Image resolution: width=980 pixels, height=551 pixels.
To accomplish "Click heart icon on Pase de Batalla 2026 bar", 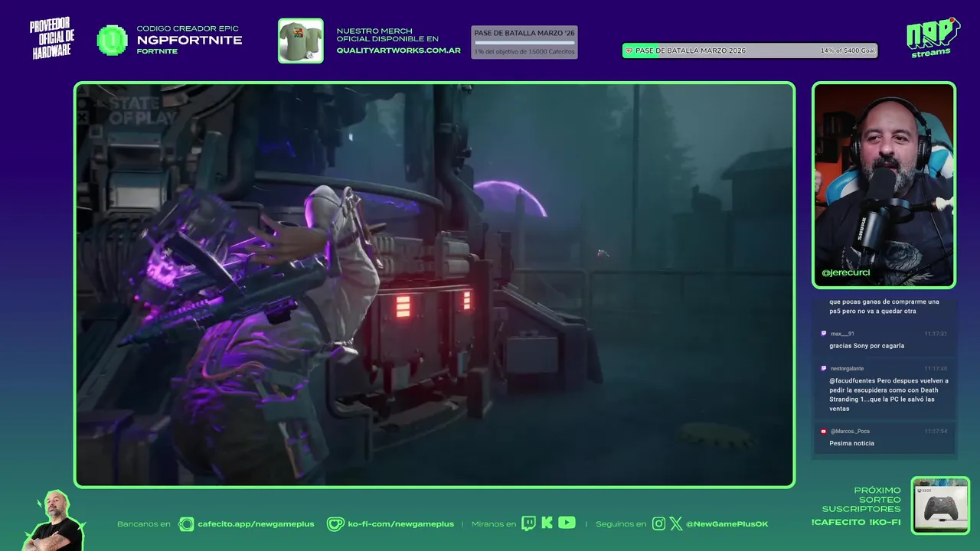I will click(x=629, y=51).
